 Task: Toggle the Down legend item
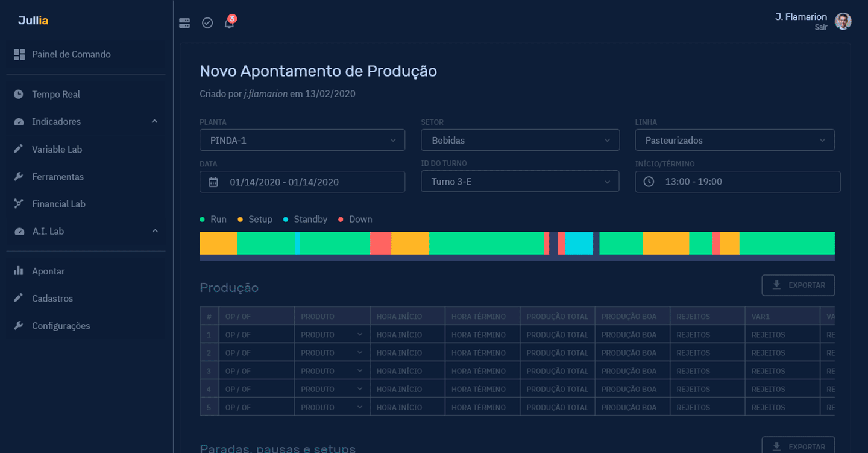coord(355,220)
